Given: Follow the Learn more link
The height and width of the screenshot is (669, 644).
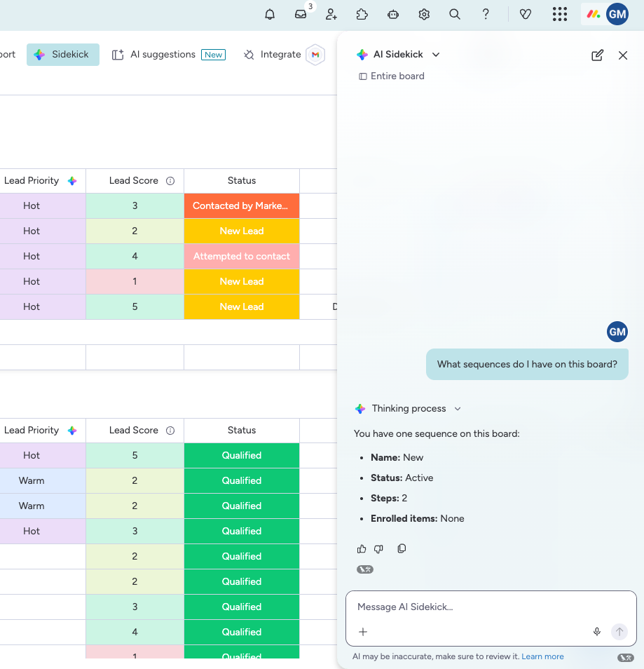Looking at the screenshot, I should pyautogui.click(x=542, y=656).
